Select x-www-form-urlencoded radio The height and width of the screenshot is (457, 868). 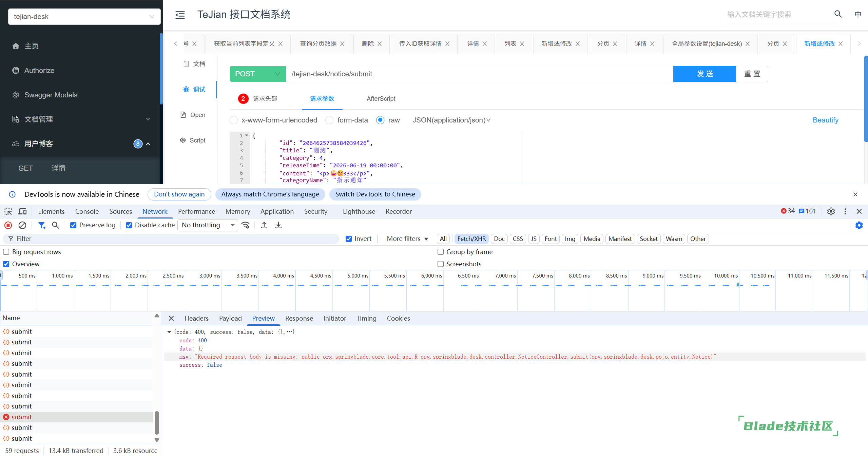tap(234, 120)
